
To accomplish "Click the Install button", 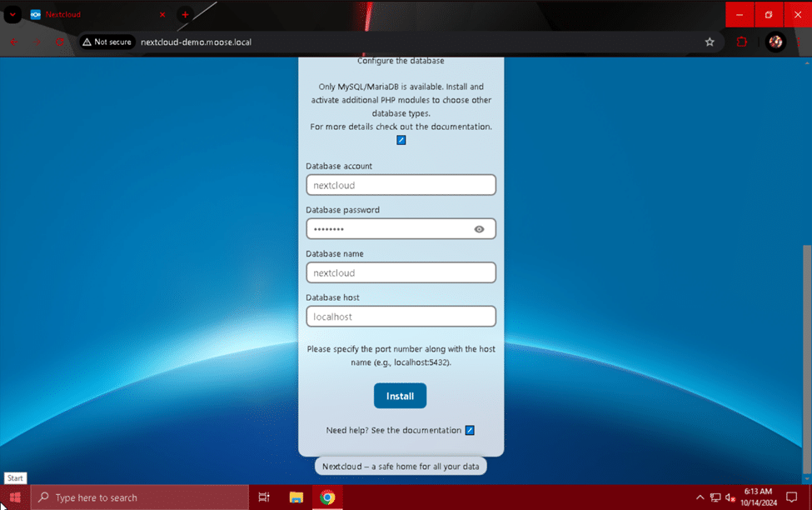I will (x=400, y=396).
